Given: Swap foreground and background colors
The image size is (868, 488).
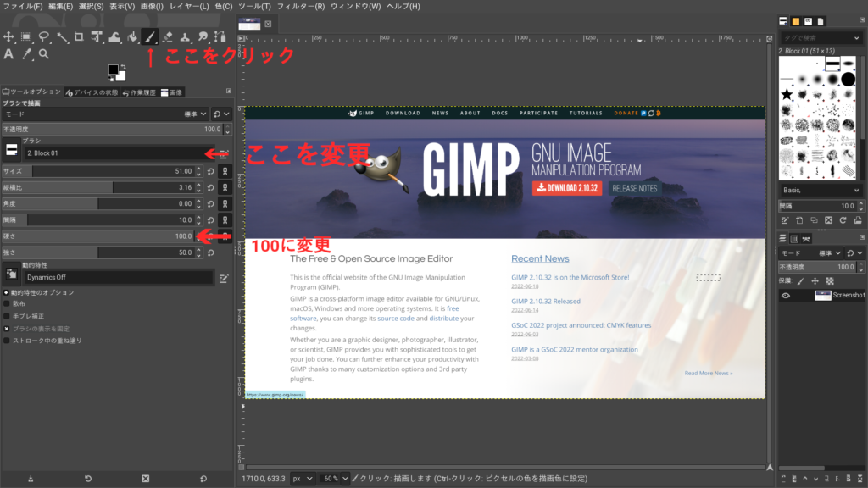Looking at the screenshot, I should [x=123, y=67].
